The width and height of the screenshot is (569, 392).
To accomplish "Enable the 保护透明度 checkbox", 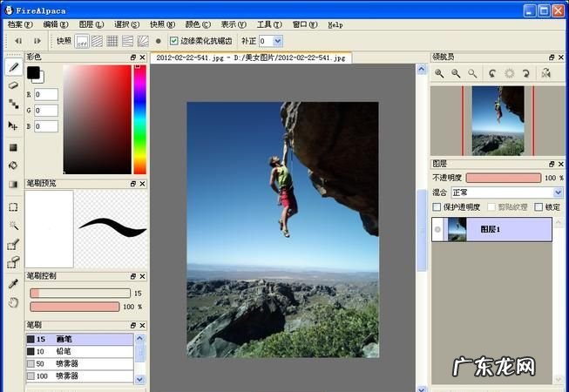I will [x=437, y=207].
